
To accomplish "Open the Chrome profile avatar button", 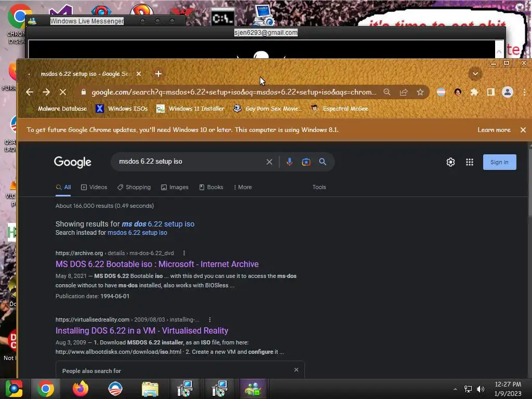I will click(507, 92).
